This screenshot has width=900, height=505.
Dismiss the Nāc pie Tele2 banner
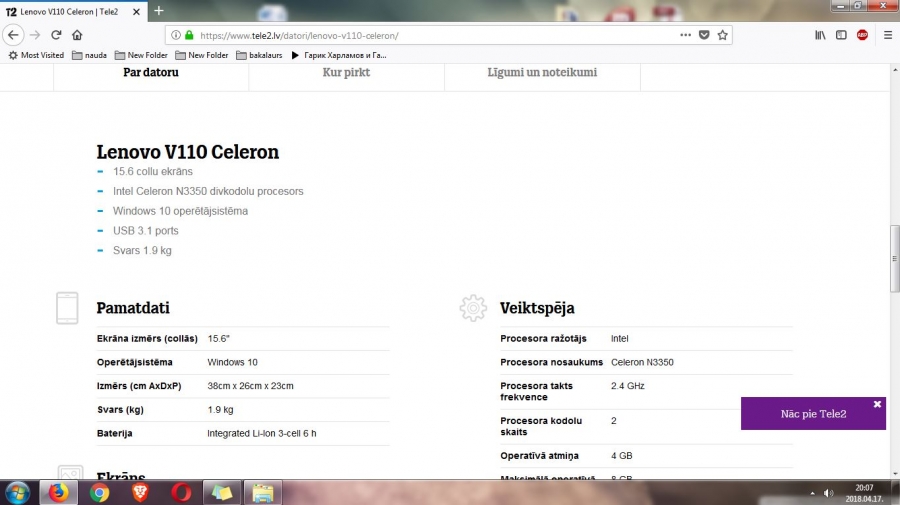[x=877, y=404]
